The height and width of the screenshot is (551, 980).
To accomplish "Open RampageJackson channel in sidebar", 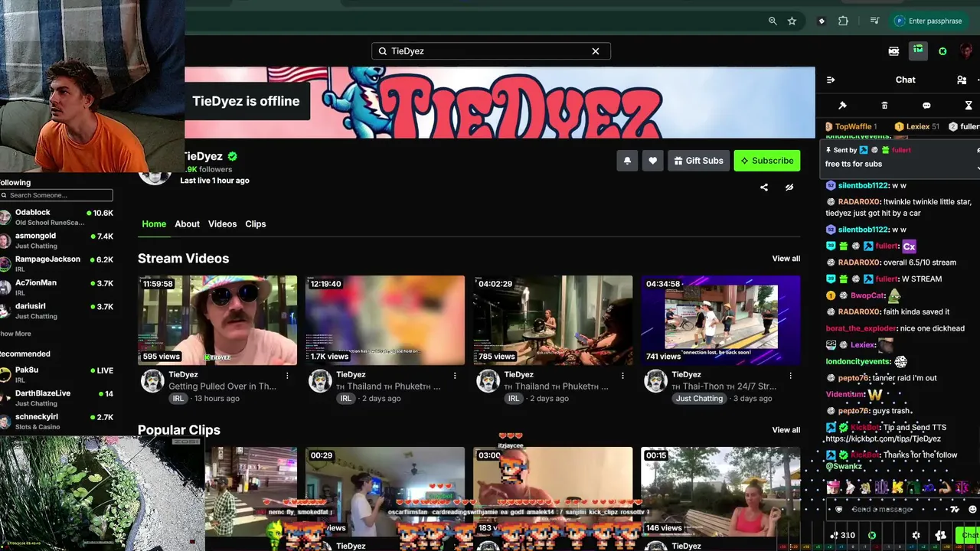I will coord(57,264).
